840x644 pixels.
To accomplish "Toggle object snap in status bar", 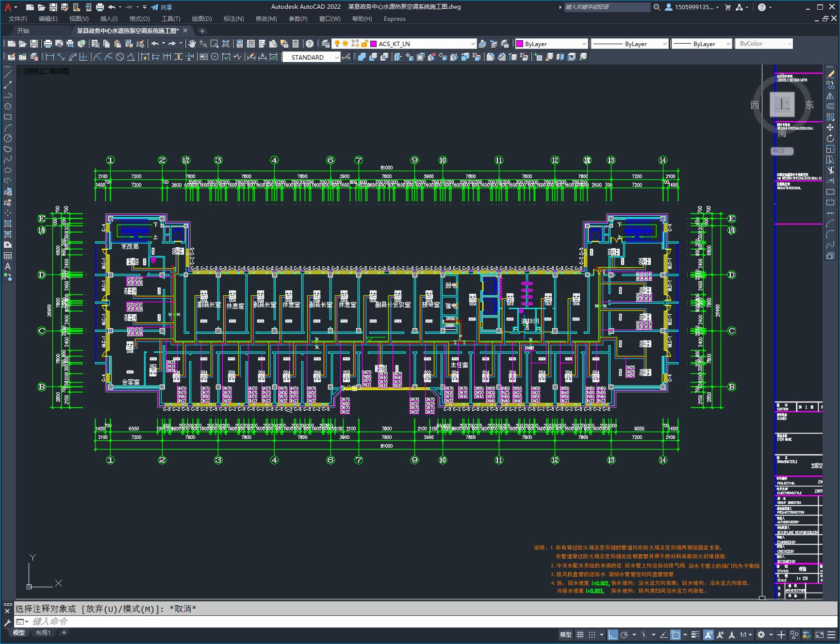I will [675, 634].
